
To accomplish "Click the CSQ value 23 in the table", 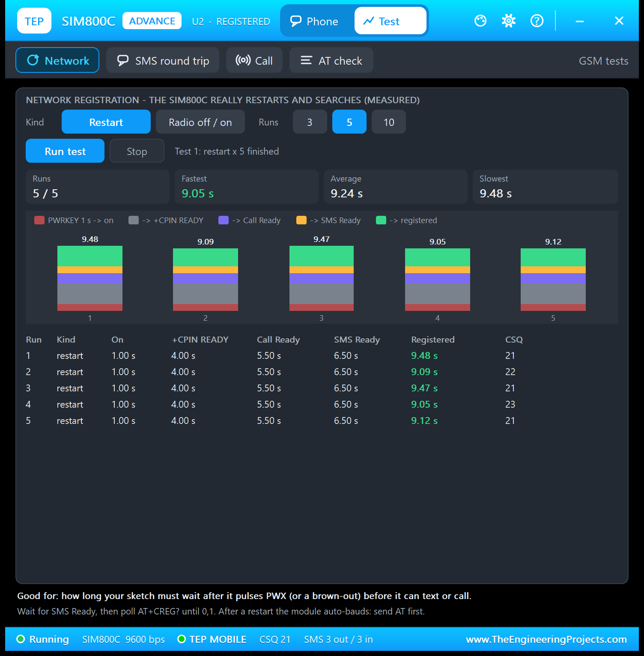I will pyautogui.click(x=510, y=404).
